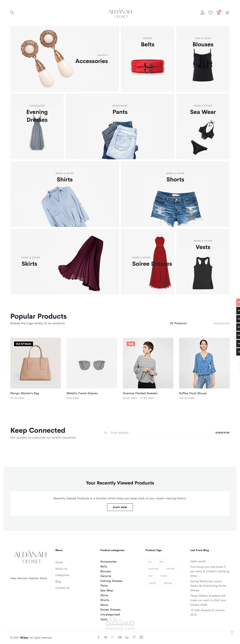
Task: Open the hamburger menu icon
Action: click(x=227, y=13)
